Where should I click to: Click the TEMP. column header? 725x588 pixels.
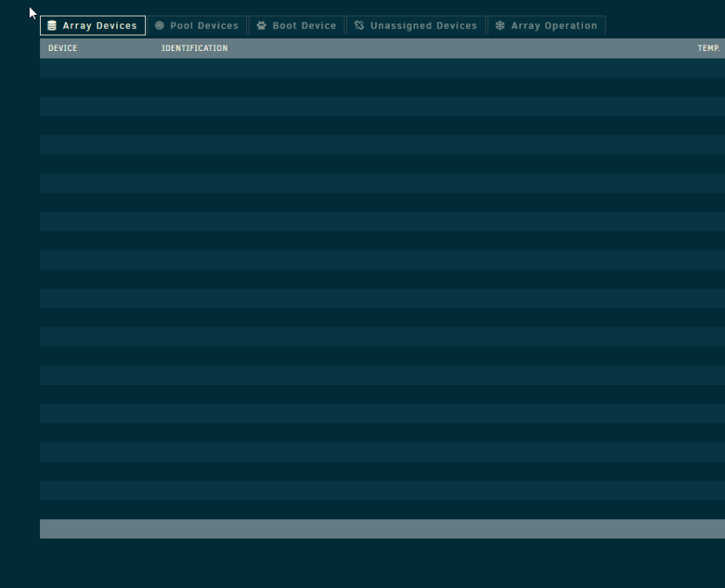coord(709,48)
